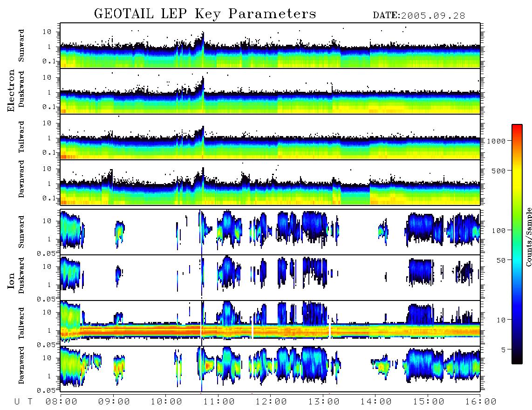Image resolution: width=532 pixels, height=410 pixels.
Task: Click the Ion Duskward spectrogram panel
Action: pyautogui.click(x=270, y=277)
